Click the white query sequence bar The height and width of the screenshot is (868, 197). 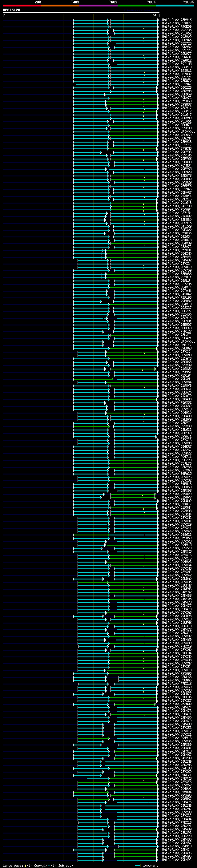(x=81, y=12)
